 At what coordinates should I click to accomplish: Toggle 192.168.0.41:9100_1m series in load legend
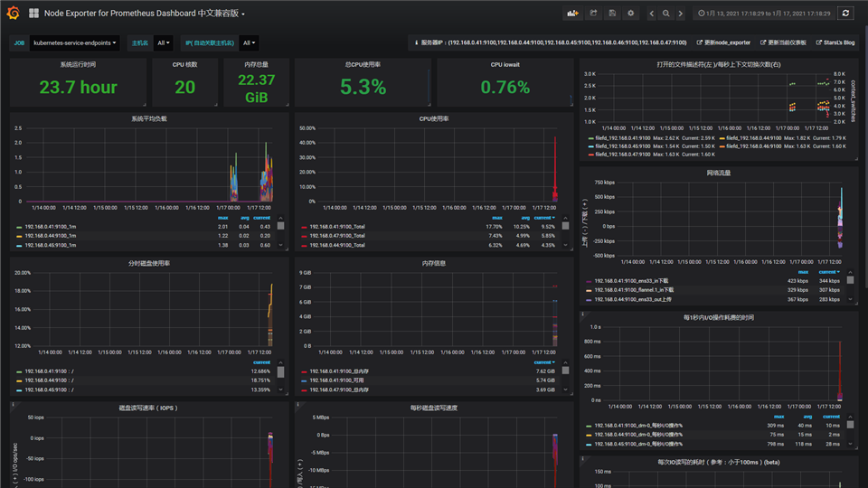click(x=51, y=227)
